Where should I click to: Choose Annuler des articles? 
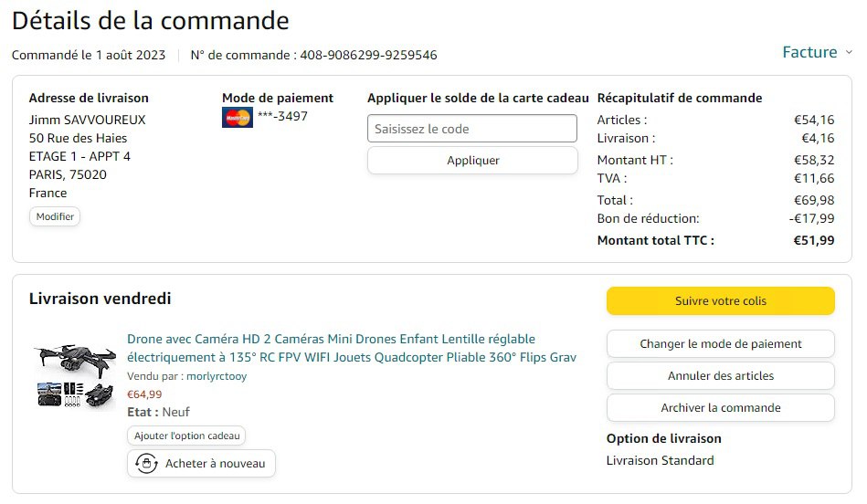click(720, 376)
